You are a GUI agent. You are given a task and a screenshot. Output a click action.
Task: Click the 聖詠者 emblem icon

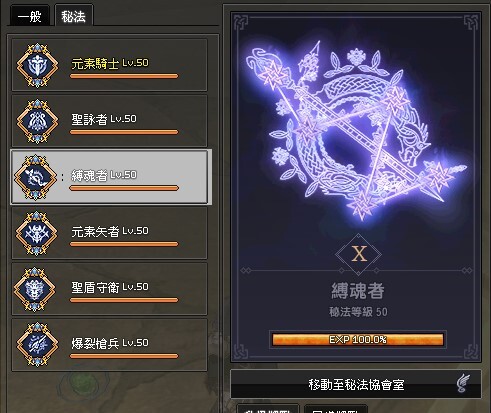[x=37, y=121]
